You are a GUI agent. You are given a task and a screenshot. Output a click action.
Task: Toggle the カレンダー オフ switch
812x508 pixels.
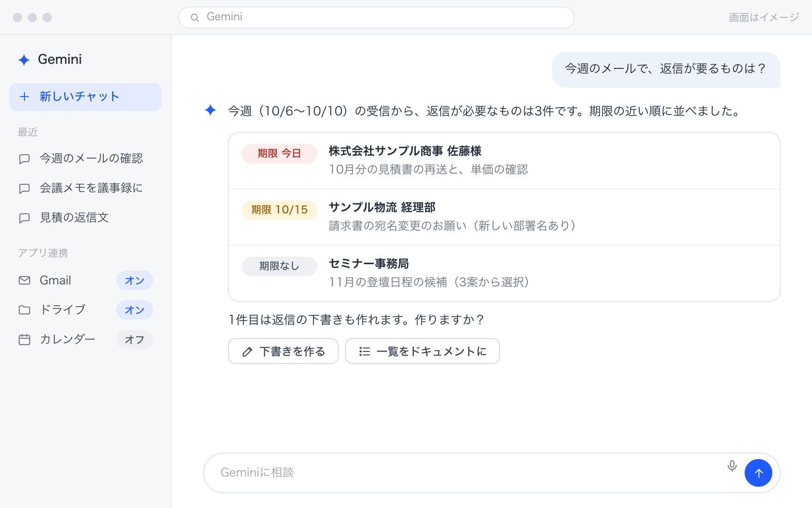point(134,339)
